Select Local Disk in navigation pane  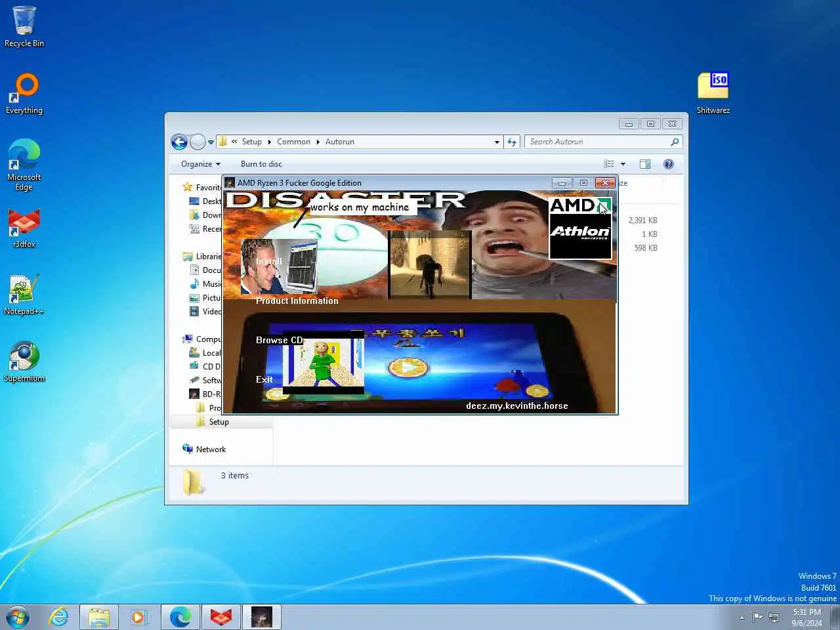point(205,352)
